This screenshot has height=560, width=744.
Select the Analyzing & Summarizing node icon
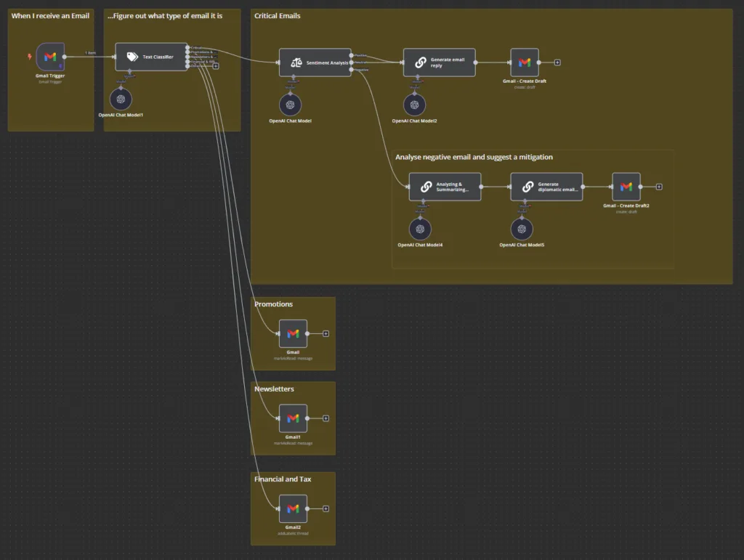(x=426, y=187)
